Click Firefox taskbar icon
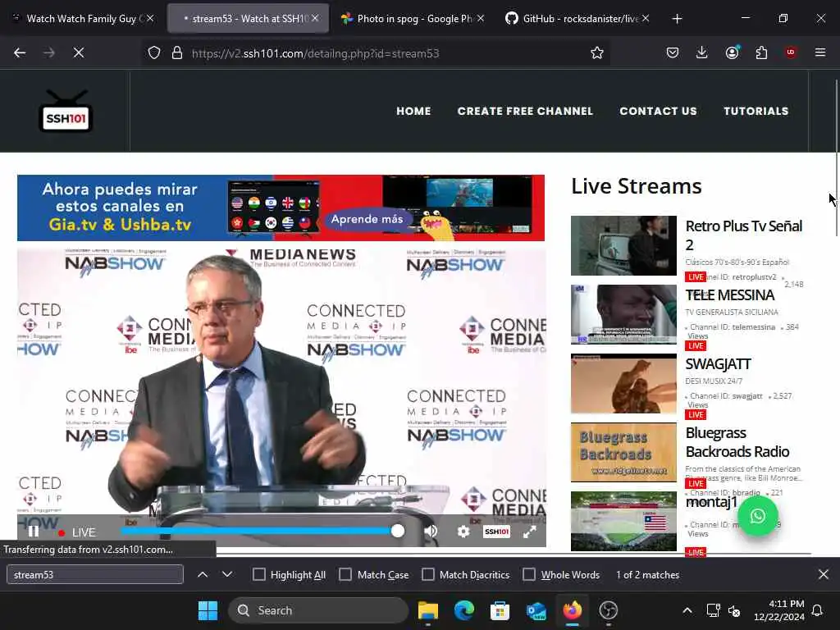Screen dimensions: 840x630 tap(572, 610)
